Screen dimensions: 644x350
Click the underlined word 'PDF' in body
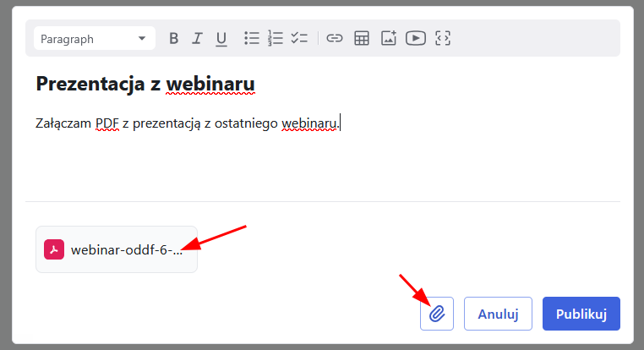[106, 123]
